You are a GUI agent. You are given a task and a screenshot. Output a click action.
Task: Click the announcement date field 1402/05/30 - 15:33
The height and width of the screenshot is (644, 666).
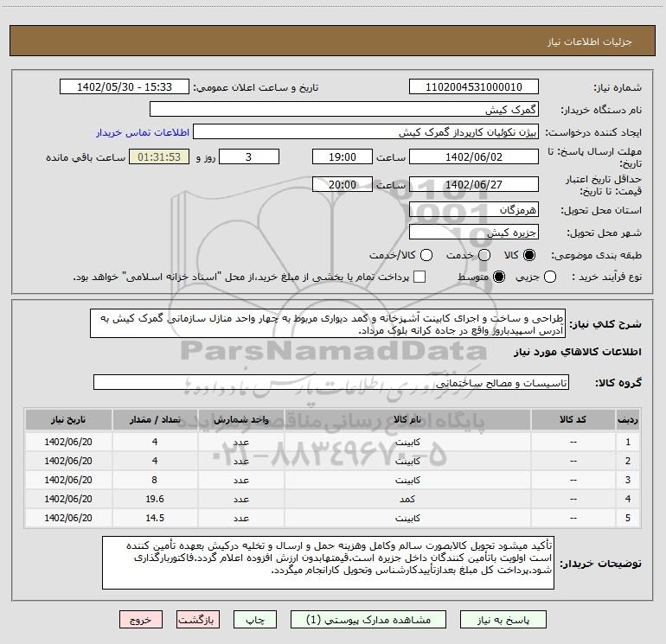pyautogui.click(x=125, y=86)
